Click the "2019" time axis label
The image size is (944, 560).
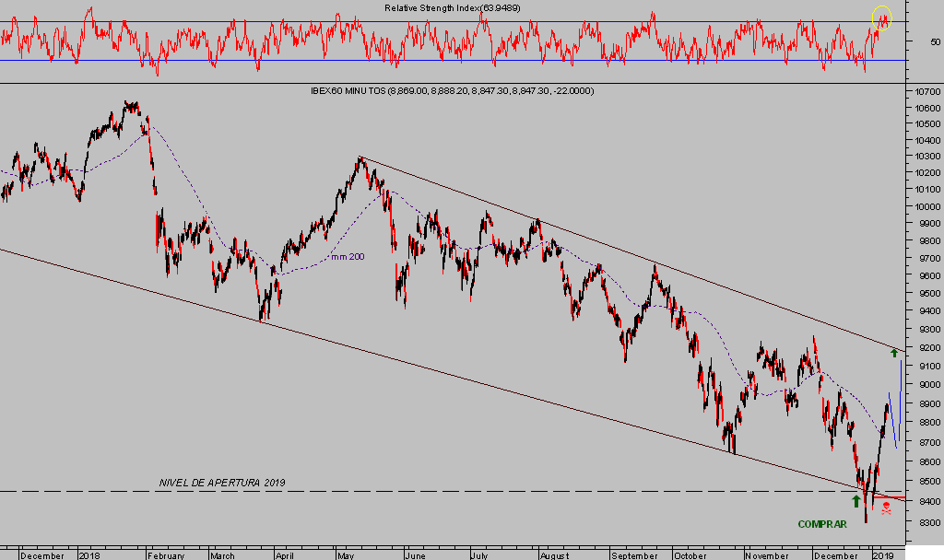pos(882,555)
